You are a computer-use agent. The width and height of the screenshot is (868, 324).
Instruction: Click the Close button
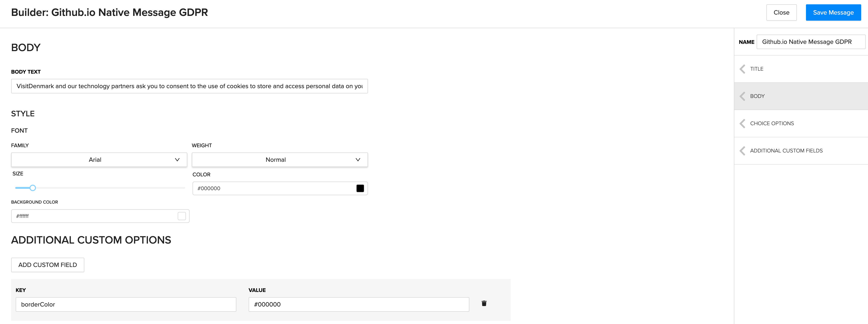(781, 12)
